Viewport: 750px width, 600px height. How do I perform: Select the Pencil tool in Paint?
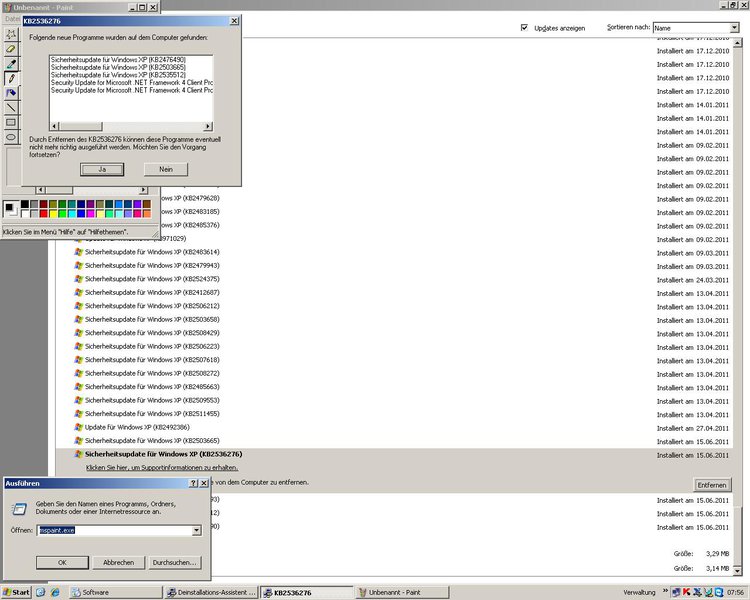11,78
